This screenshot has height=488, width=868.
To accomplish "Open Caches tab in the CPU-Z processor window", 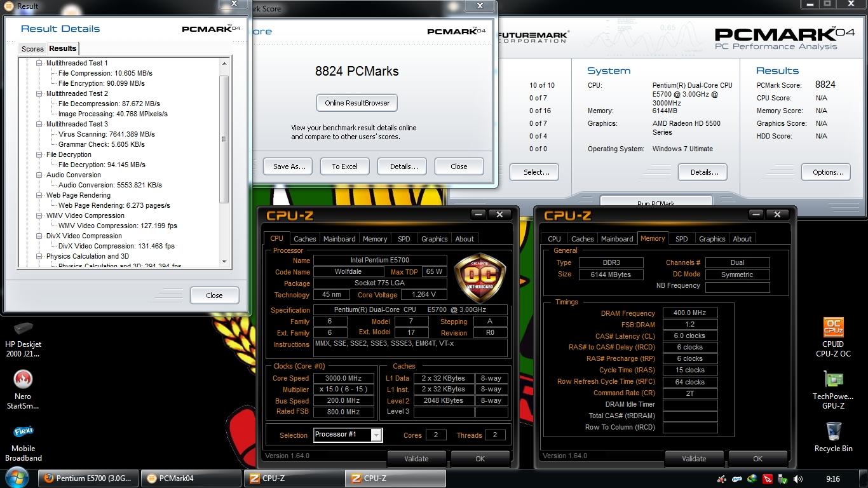I will (x=305, y=239).
